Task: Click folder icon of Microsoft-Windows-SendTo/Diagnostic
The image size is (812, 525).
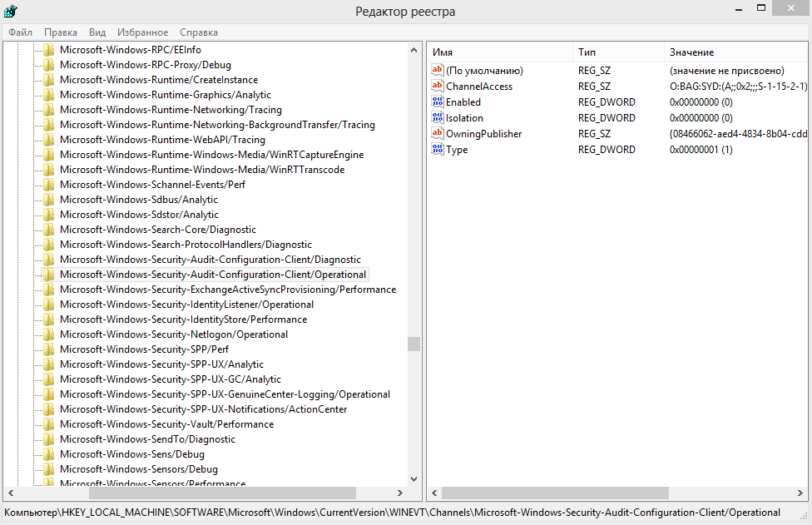Action: tap(49, 439)
